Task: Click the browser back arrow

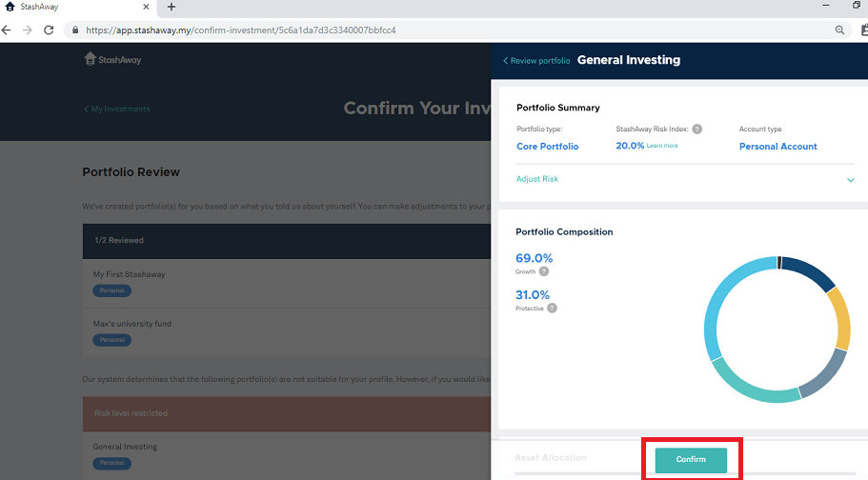Action: (6, 30)
